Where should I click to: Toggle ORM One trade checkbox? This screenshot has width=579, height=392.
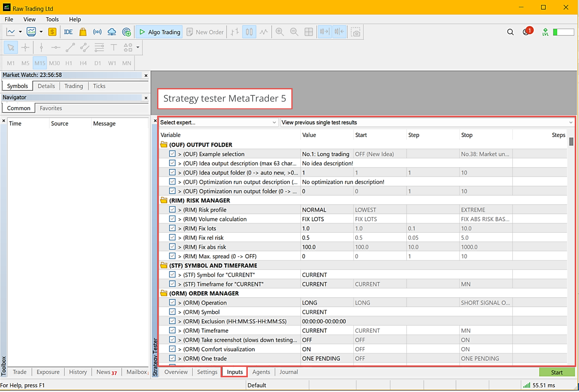(172, 358)
